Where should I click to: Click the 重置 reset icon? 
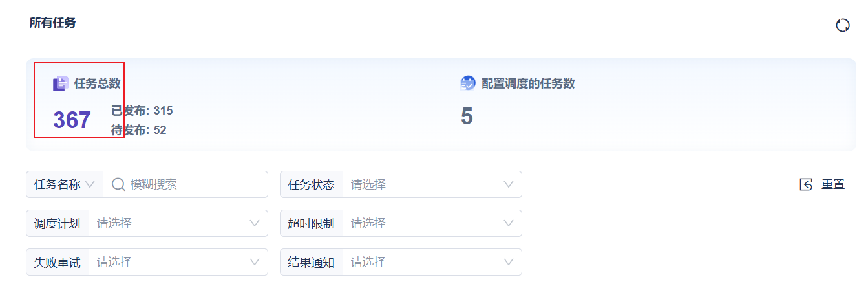pyautogui.click(x=806, y=184)
